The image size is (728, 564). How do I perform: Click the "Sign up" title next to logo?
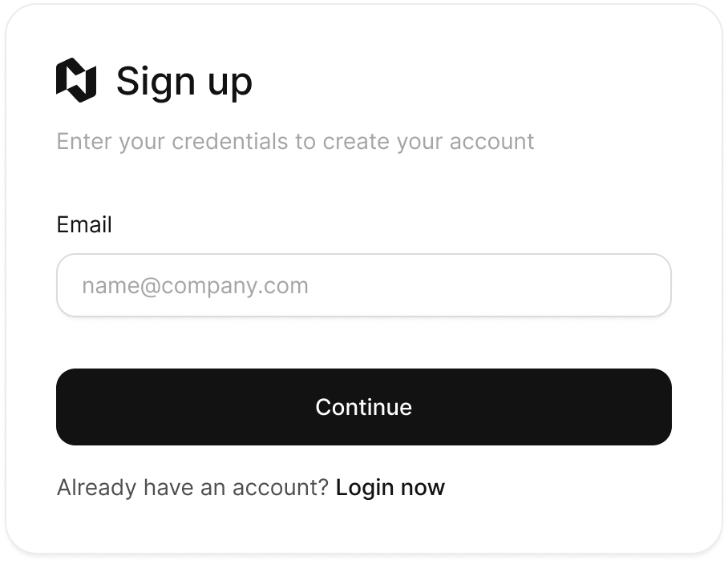(184, 81)
